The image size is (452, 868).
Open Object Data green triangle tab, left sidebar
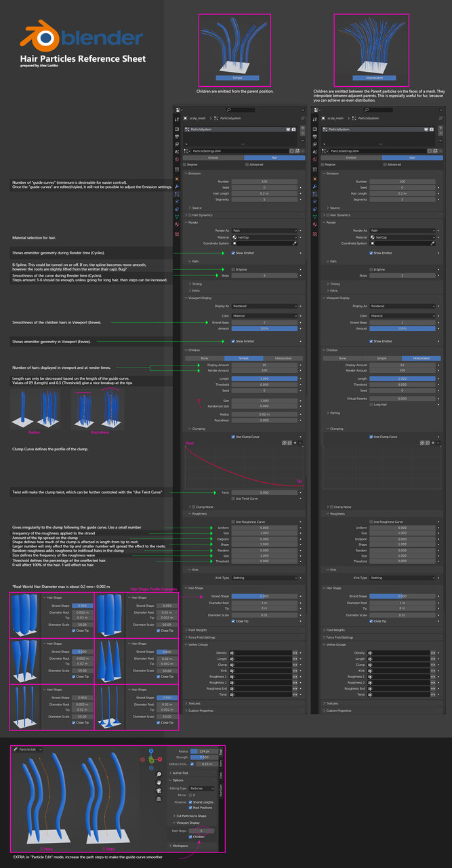[x=177, y=216]
